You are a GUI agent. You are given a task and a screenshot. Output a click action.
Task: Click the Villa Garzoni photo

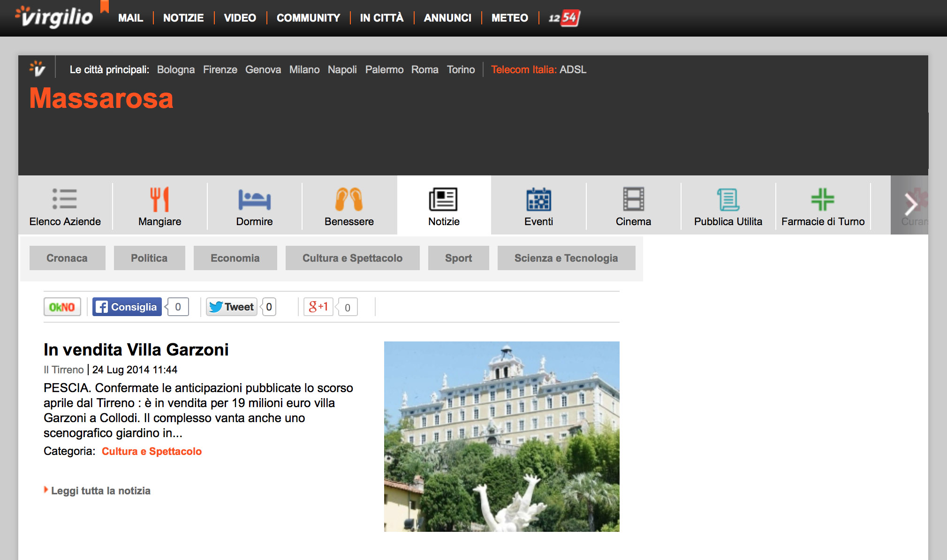tap(501, 436)
